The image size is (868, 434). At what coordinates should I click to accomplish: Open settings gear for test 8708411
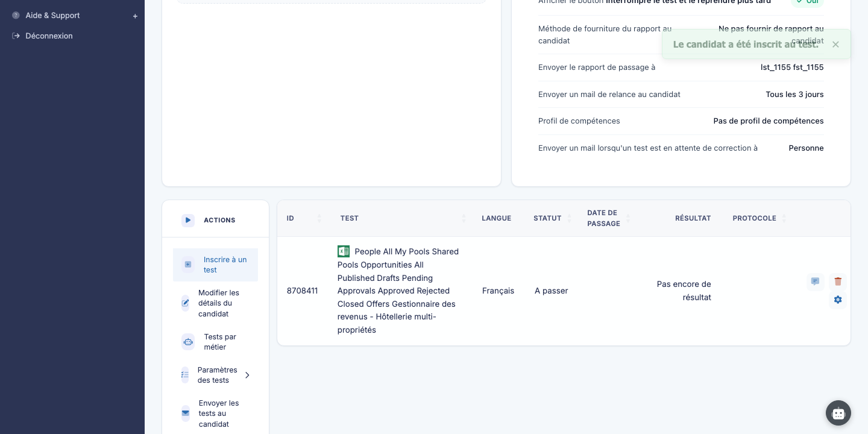tap(838, 300)
